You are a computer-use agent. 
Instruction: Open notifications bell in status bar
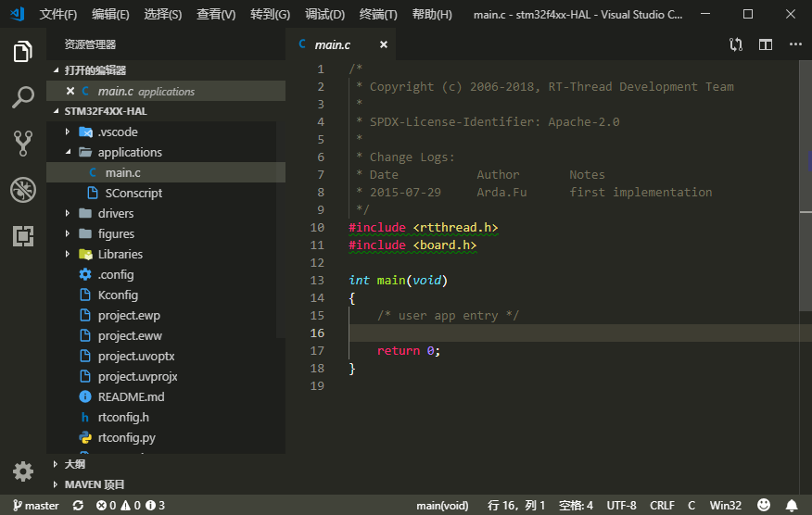click(x=792, y=505)
